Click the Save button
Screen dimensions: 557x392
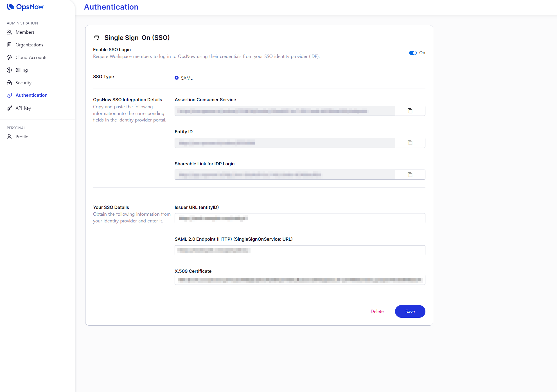(x=410, y=311)
